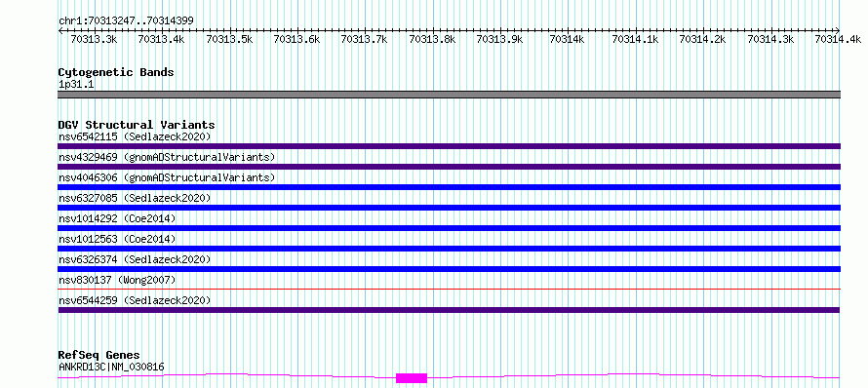Viewport: 868px width, 388px height.
Task: Click the chr1:70313247..70314399 coordinate label
Action: point(126,21)
